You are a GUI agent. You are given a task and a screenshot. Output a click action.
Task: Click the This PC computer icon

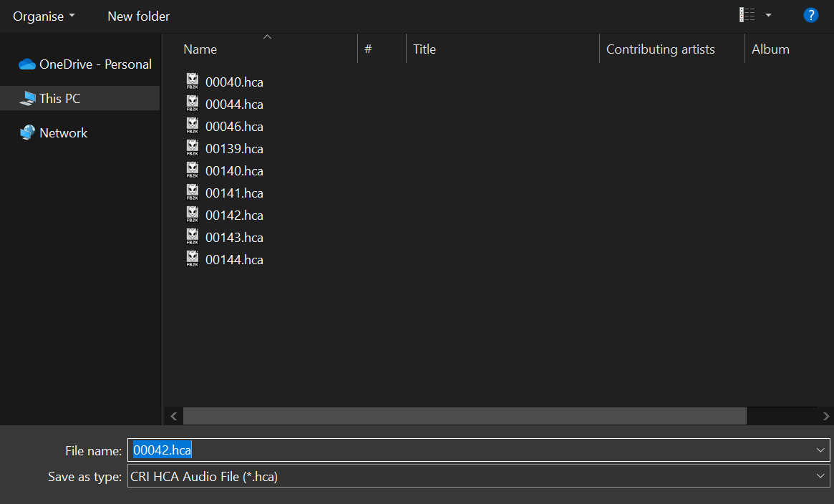click(x=27, y=98)
